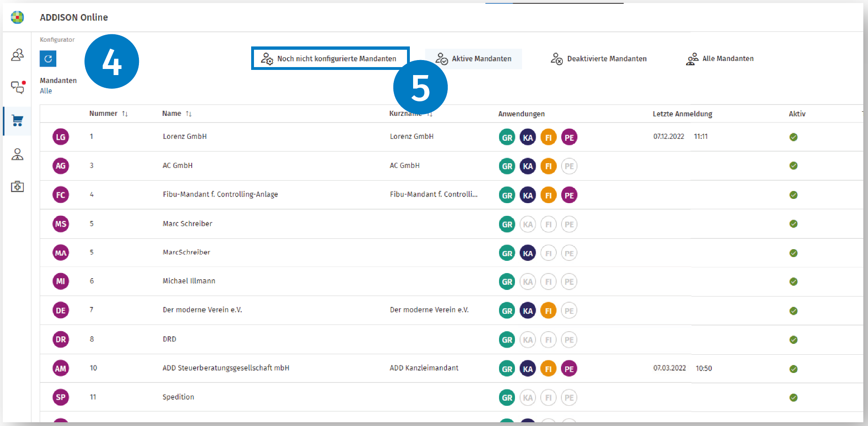This screenshot has width=868, height=426.
Task: Click the MS avatar of Marc Schreiber
Action: pos(61,224)
